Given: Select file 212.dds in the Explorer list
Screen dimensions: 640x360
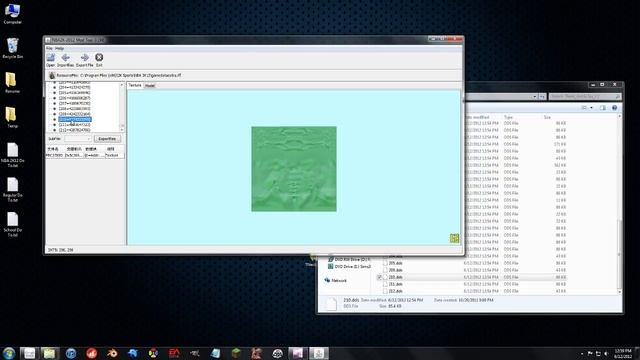Looking at the screenshot, I should tap(395, 291).
